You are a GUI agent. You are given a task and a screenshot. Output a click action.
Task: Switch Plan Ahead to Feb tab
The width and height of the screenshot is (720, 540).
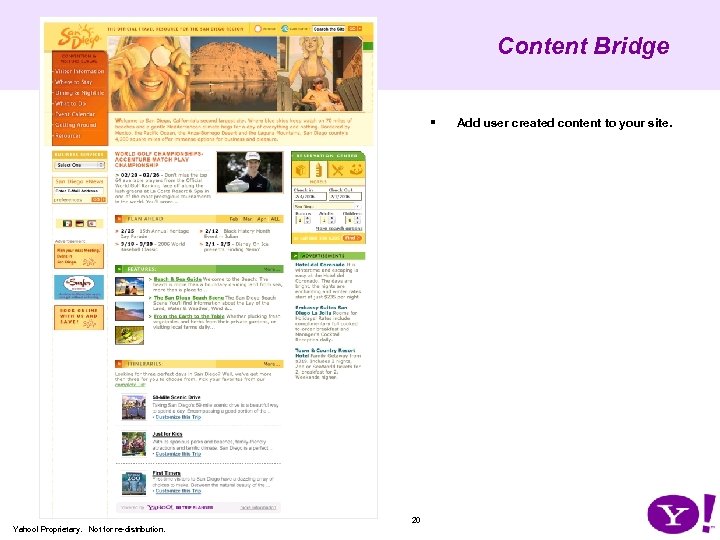(x=234, y=219)
